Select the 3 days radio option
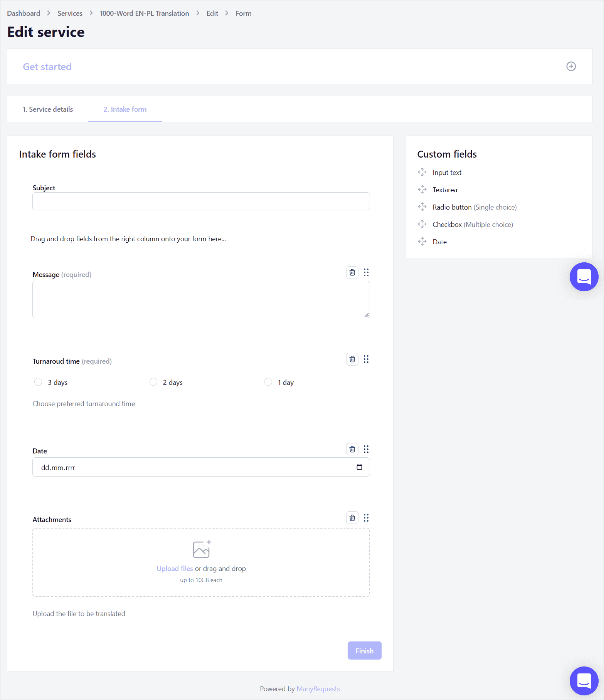This screenshot has height=700, width=604. click(x=38, y=382)
